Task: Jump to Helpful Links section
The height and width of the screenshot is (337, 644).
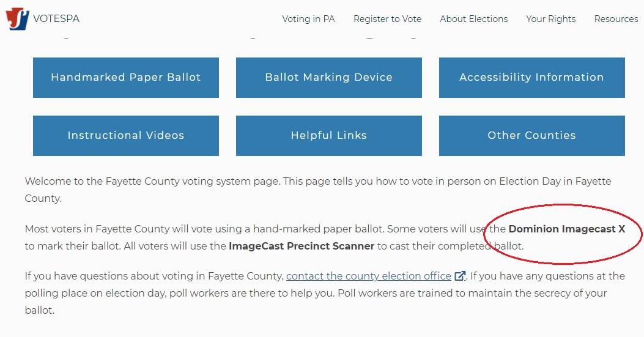Action: (328, 136)
